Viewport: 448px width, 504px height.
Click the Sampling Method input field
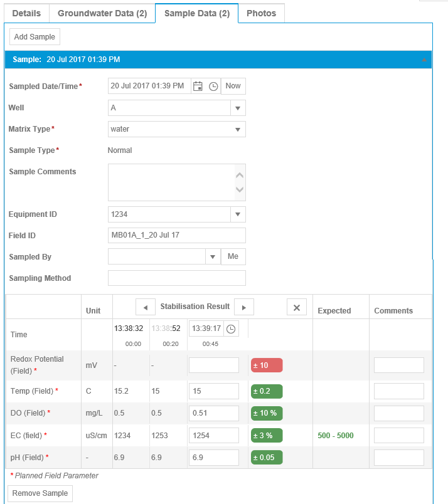click(177, 278)
